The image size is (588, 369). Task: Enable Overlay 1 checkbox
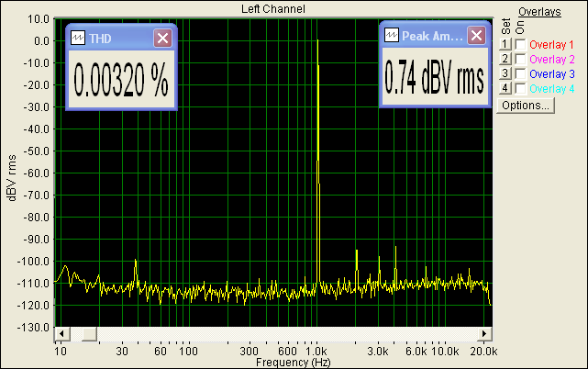520,44
